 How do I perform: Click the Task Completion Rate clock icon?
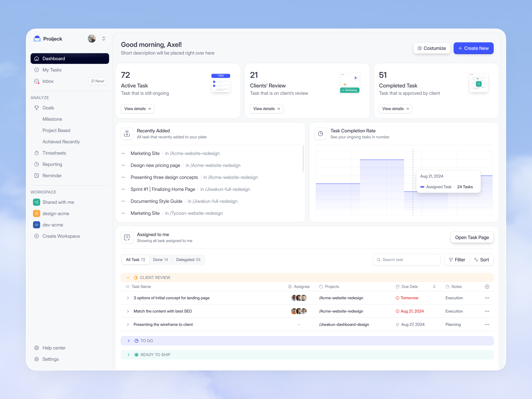click(320, 133)
